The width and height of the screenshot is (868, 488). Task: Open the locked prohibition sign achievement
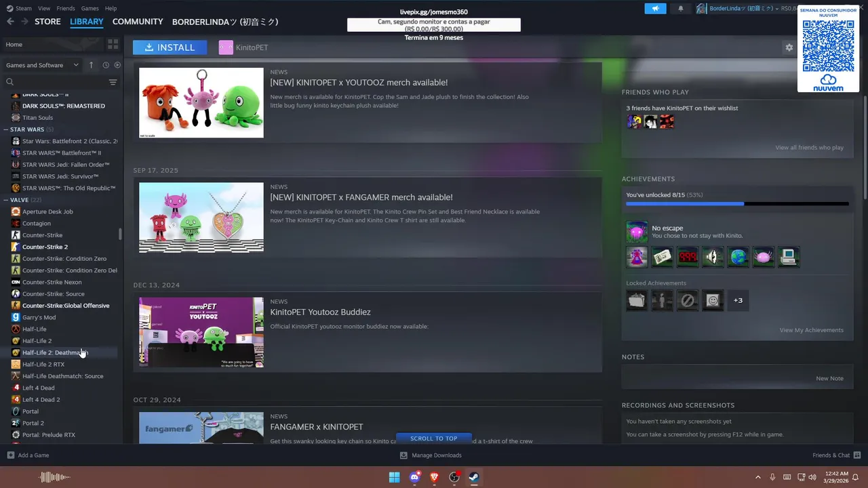pos(687,300)
